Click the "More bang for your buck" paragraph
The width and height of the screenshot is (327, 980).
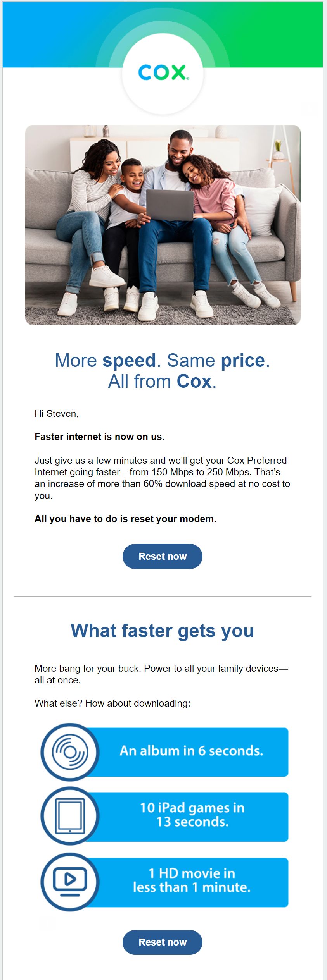pos(161,674)
